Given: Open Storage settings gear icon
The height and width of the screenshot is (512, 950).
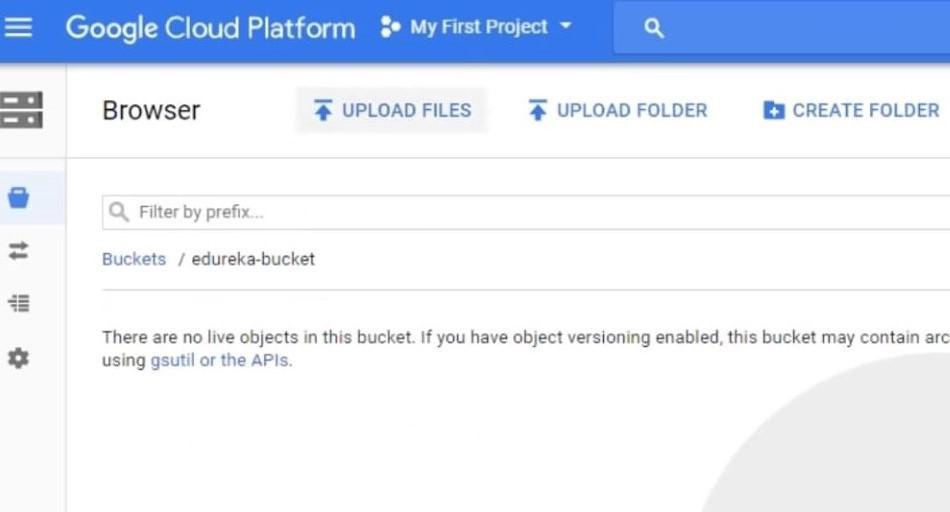Looking at the screenshot, I should tap(19, 357).
